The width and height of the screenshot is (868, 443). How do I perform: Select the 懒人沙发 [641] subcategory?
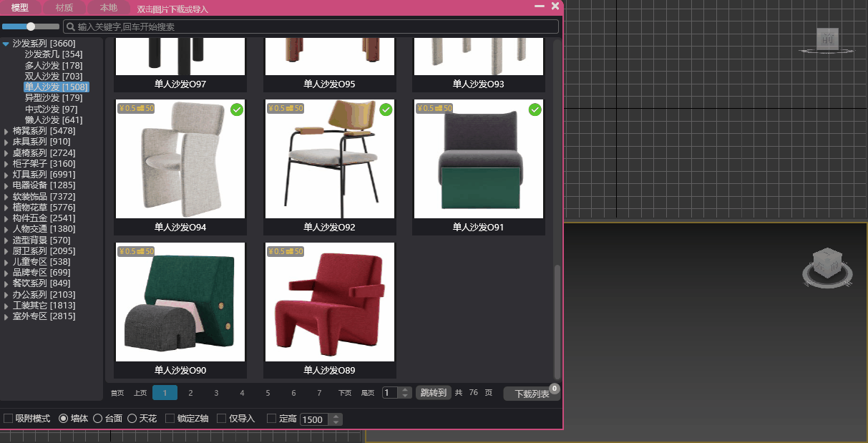pos(54,120)
